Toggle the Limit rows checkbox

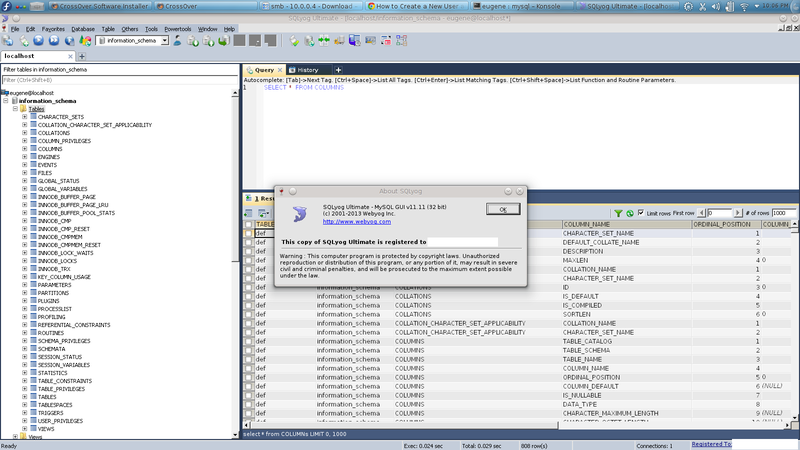641,213
